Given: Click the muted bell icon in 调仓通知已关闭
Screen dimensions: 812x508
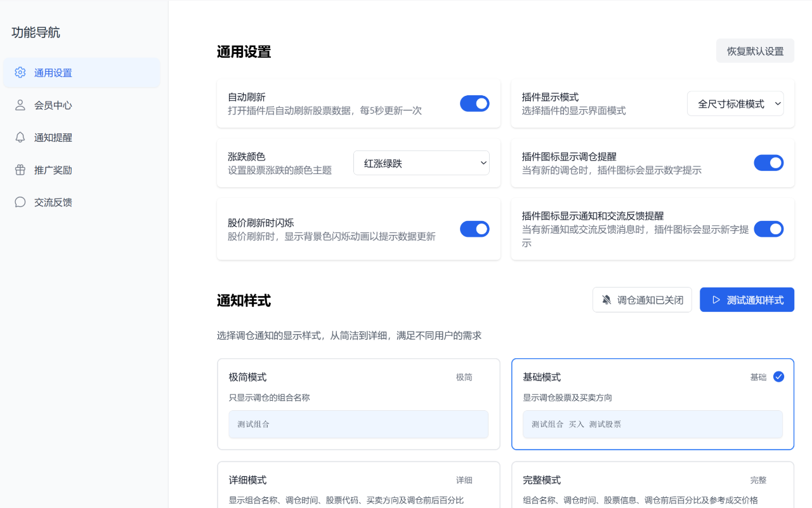Looking at the screenshot, I should (x=606, y=300).
